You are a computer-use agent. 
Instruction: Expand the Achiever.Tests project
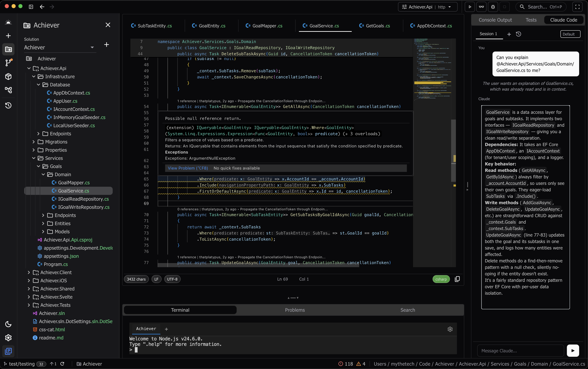29,305
